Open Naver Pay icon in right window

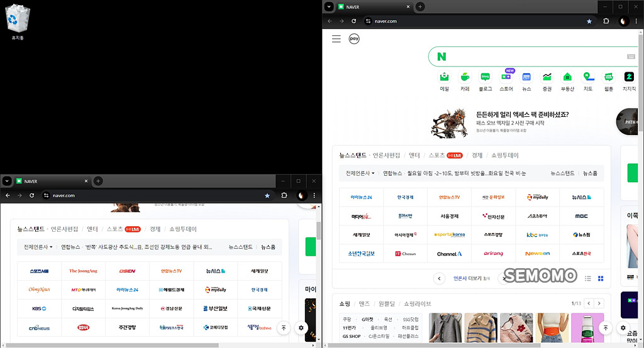354,38
